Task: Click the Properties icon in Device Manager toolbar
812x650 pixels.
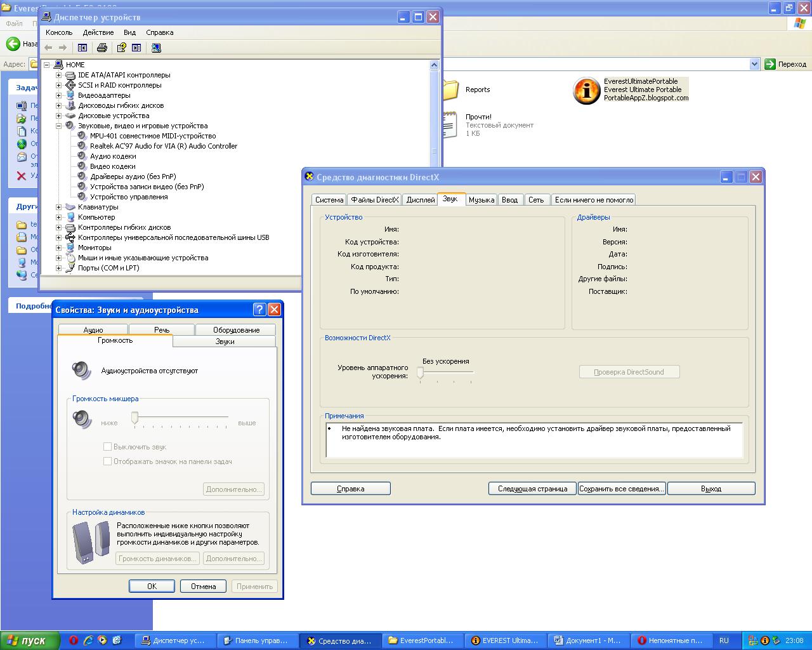Action: pos(121,48)
